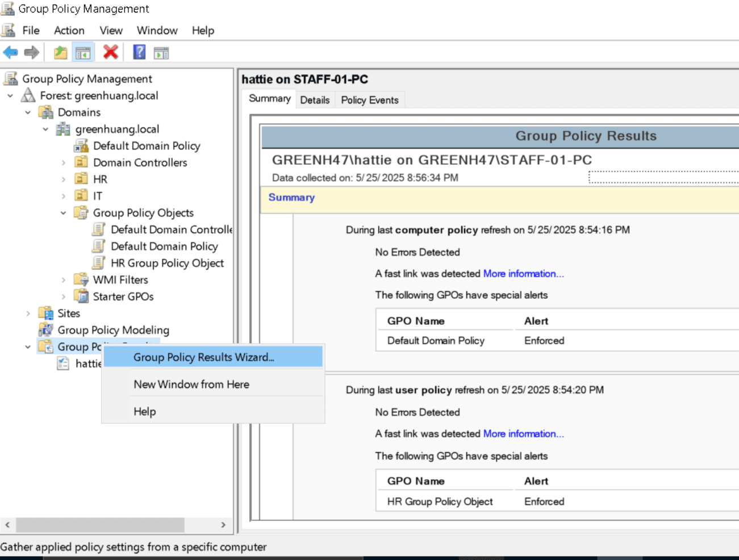Image resolution: width=739 pixels, height=560 pixels.
Task: Click the HR Group Policy Object scroll icon
Action: 99,263
